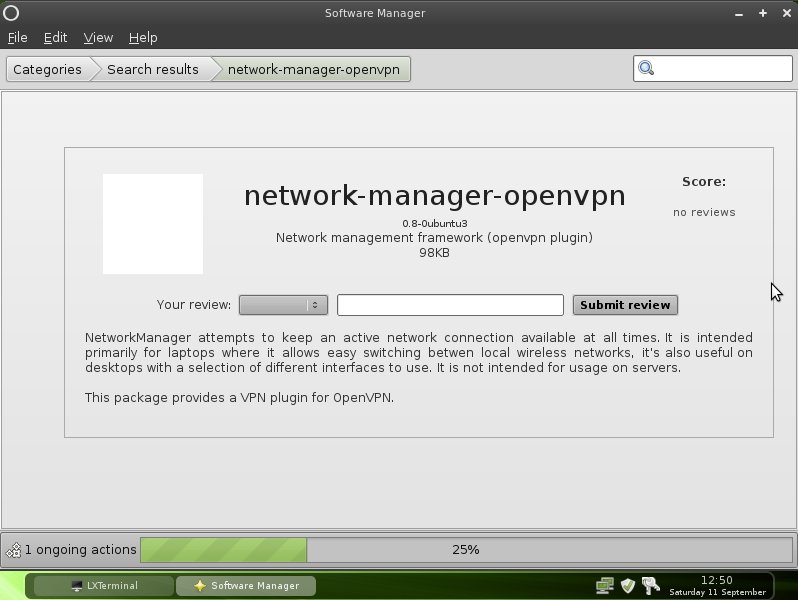The height and width of the screenshot is (600, 798).
Task: Close the Software Manager window
Action: (x=786, y=13)
